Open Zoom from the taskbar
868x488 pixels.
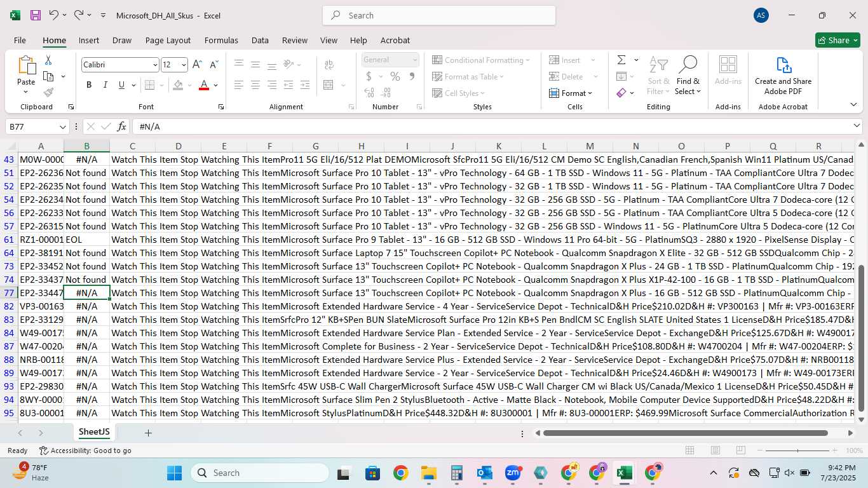pyautogui.click(x=513, y=473)
